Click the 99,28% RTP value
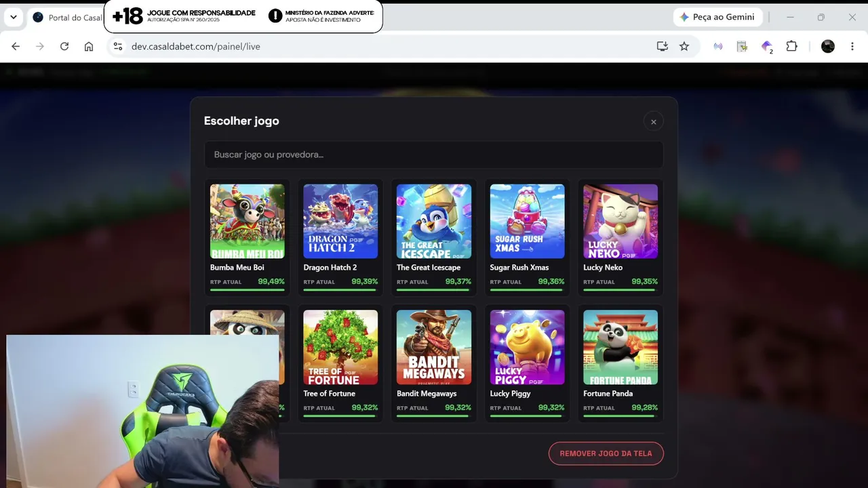This screenshot has height=488, width=868. click(644, 408)
